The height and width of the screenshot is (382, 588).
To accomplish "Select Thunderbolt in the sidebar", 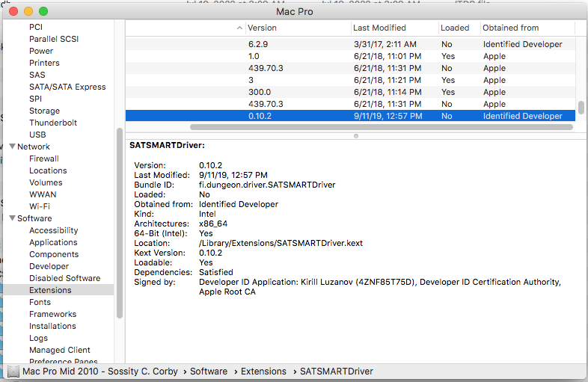I will click(x=53, y=123).
